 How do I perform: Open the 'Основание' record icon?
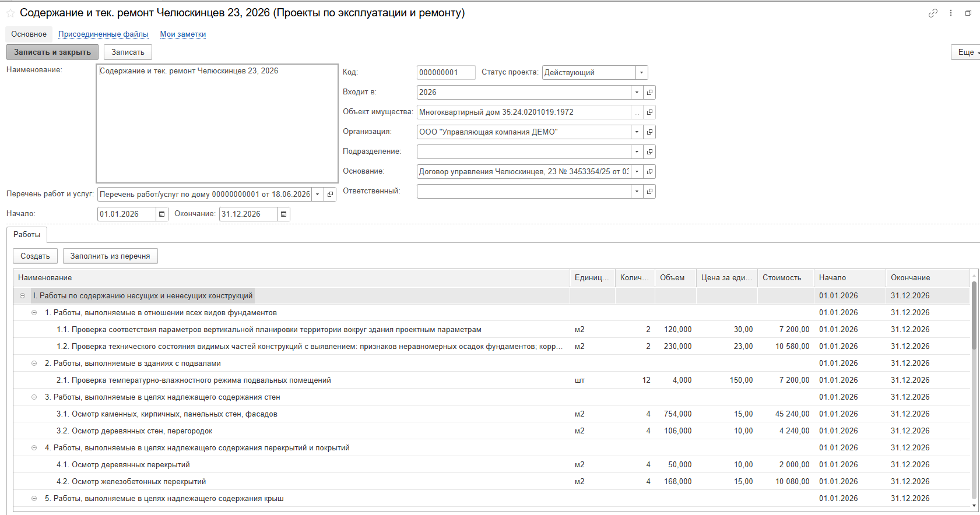(x=649, y=171)
